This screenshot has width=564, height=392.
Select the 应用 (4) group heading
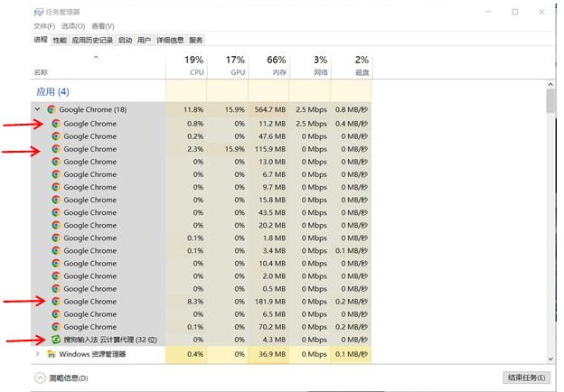click(x=52, y=91)
